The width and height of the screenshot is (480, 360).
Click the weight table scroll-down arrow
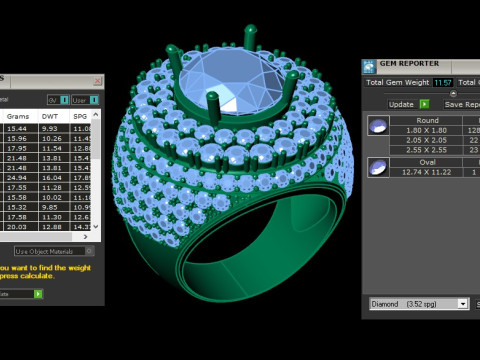(96, 226)
